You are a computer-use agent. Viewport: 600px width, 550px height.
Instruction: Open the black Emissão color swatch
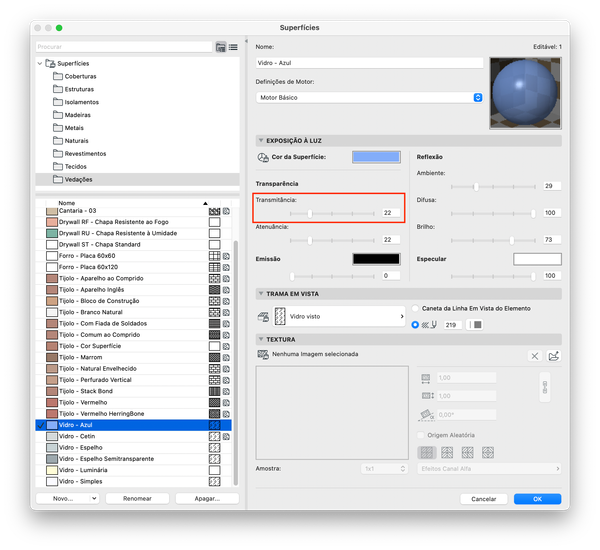tap(376, 259)
